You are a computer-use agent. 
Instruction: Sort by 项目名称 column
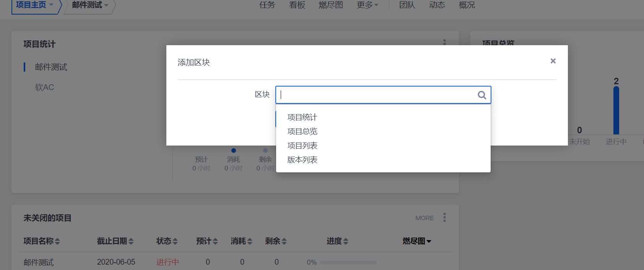coord(42,241)
